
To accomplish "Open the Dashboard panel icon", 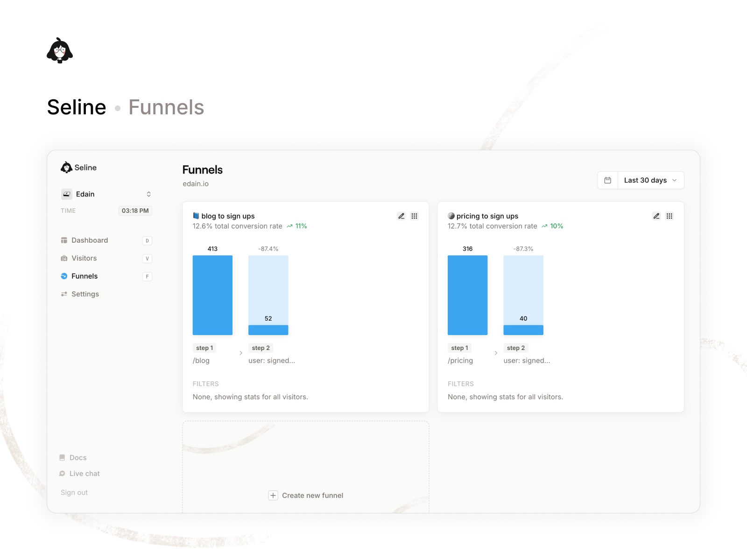I will click(64, 240).
